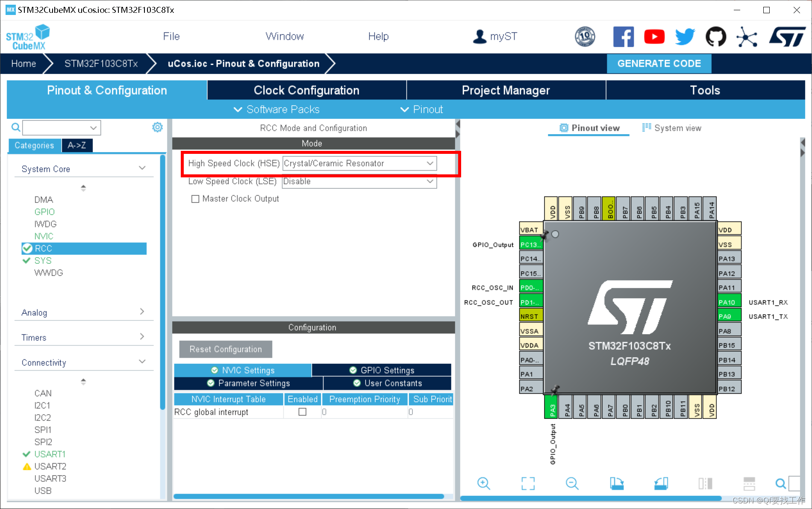Open the Parameter Settings tab

(248, 383)
